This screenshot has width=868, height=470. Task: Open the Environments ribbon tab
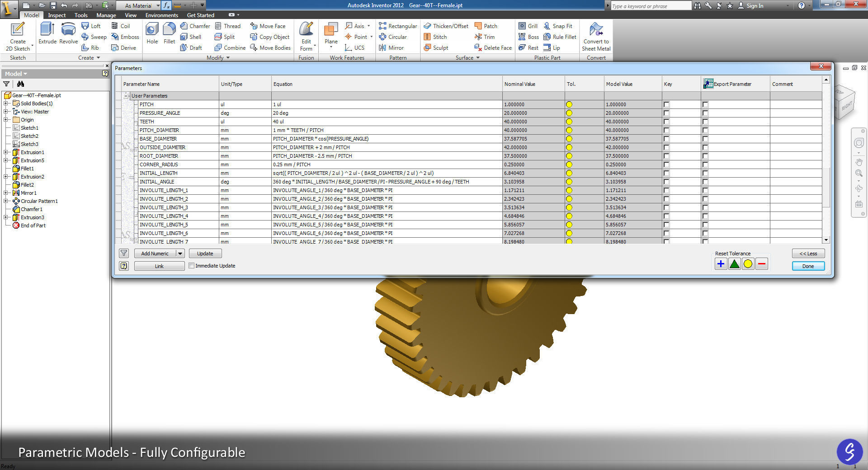tap(161, 15)
